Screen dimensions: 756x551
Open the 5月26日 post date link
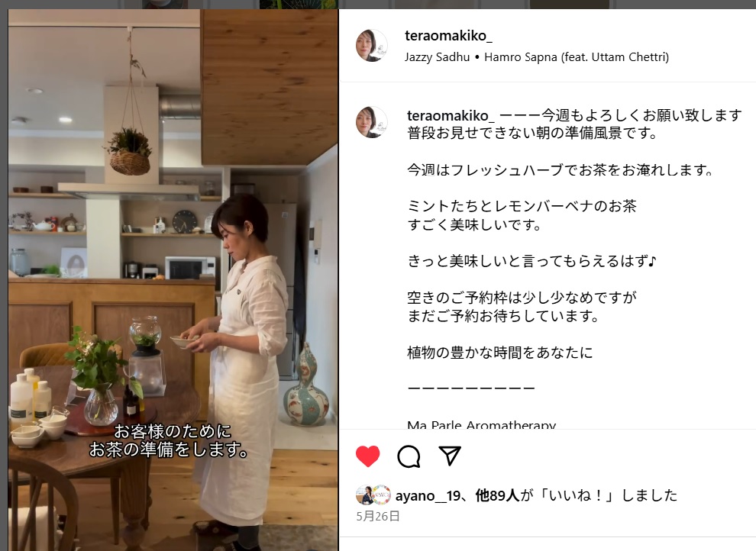pyautogui.click(x=378, y=517)
